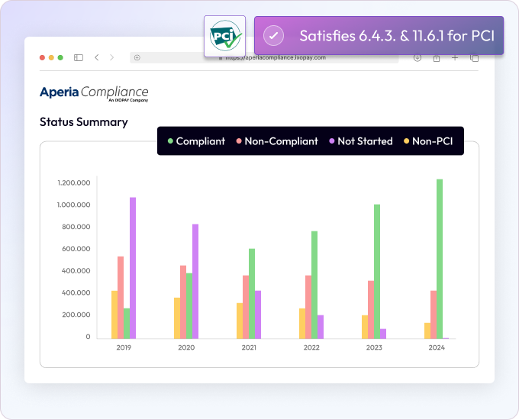The image size is (519, 420).
Task: Select the 2019 purple Not Started bar
Action: click(x=133, y=267)
